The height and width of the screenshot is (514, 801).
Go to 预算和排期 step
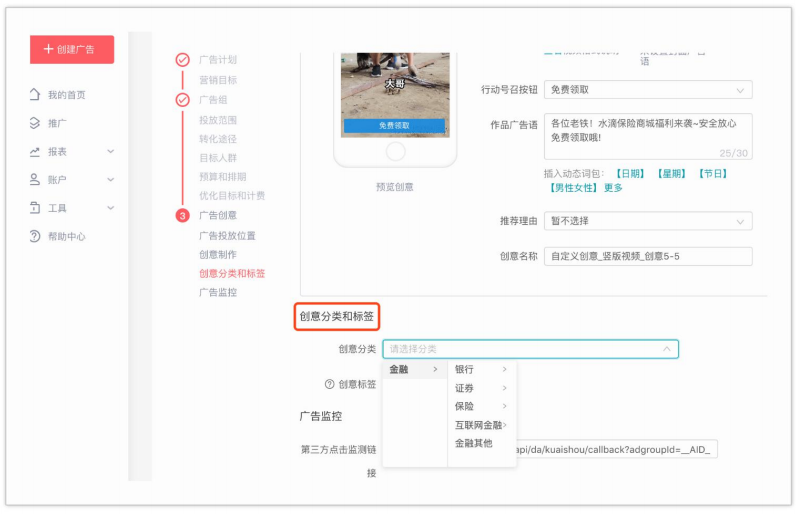pos(223,177)
